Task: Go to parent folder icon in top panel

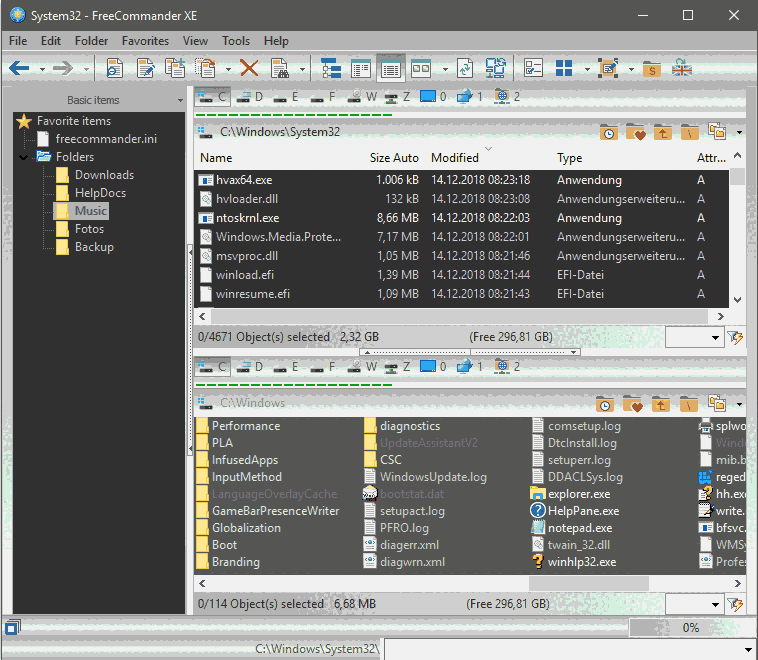Action: coord(662,132)
